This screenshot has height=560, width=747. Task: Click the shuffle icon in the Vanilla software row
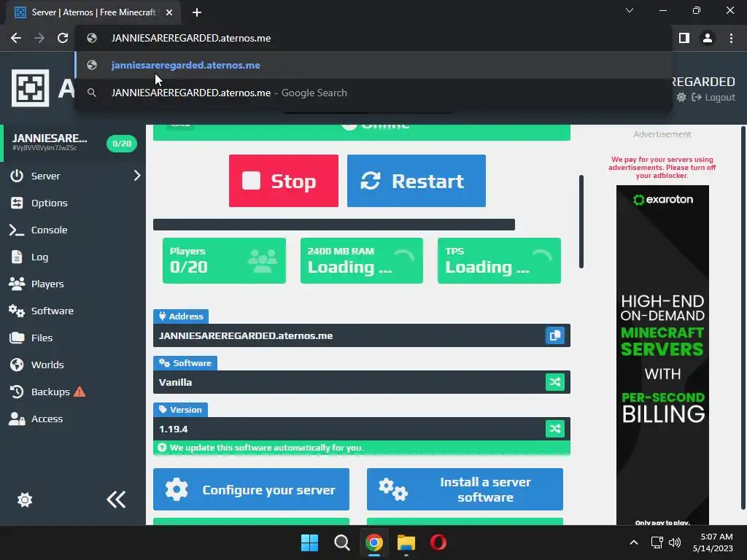tap(554, 382)
